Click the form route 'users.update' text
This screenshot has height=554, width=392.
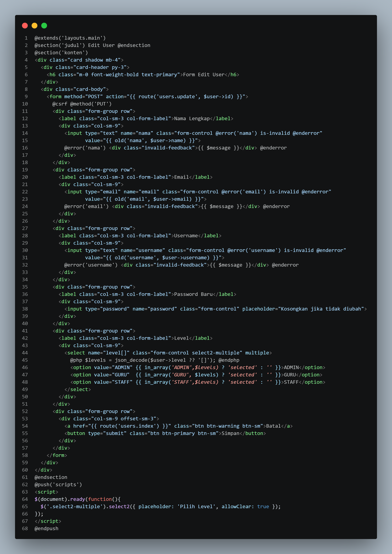177,96
